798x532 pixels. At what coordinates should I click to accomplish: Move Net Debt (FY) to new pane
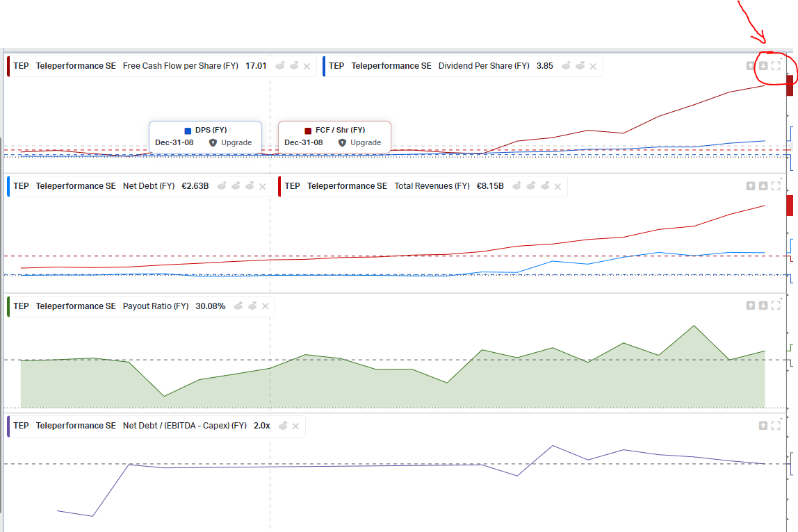point(221,185)
